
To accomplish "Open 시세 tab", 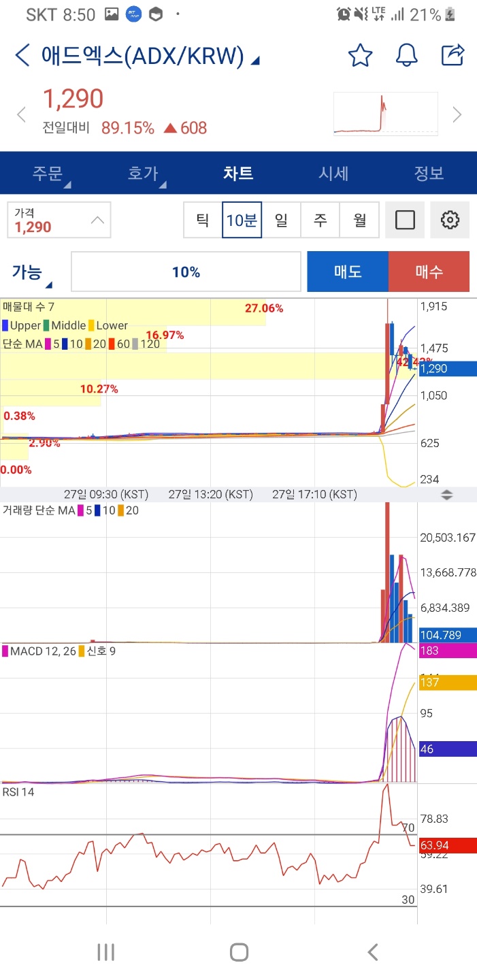I will (333, 173).
